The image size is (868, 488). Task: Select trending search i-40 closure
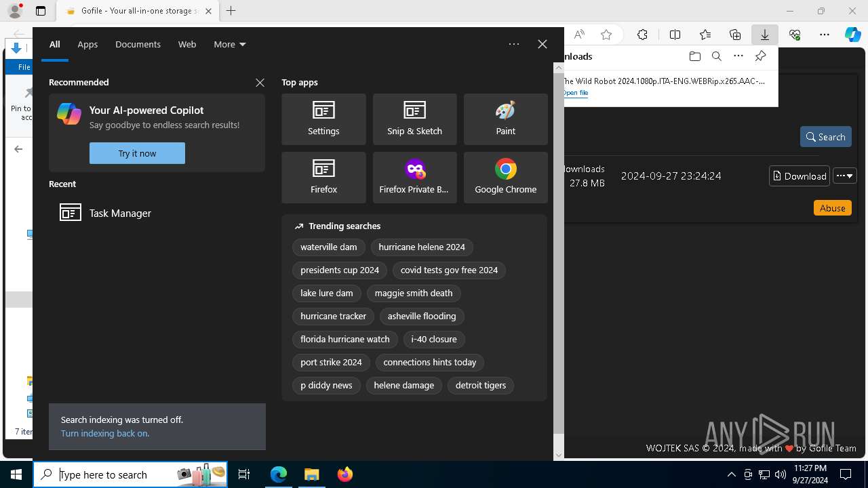tap(434, 340)
